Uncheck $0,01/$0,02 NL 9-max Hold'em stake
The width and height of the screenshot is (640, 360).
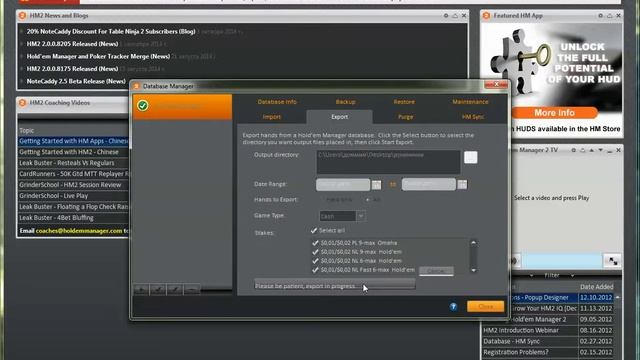point(315,252)
